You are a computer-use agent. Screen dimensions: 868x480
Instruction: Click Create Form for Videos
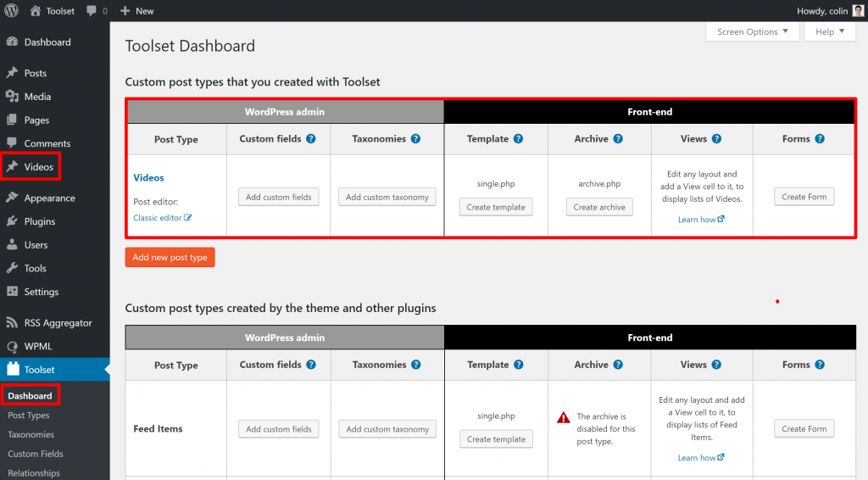[804, 197]
